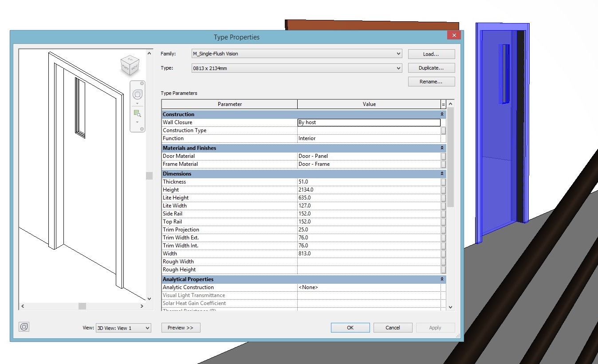Click the Analytic Construction value <None>

(369, 287)
